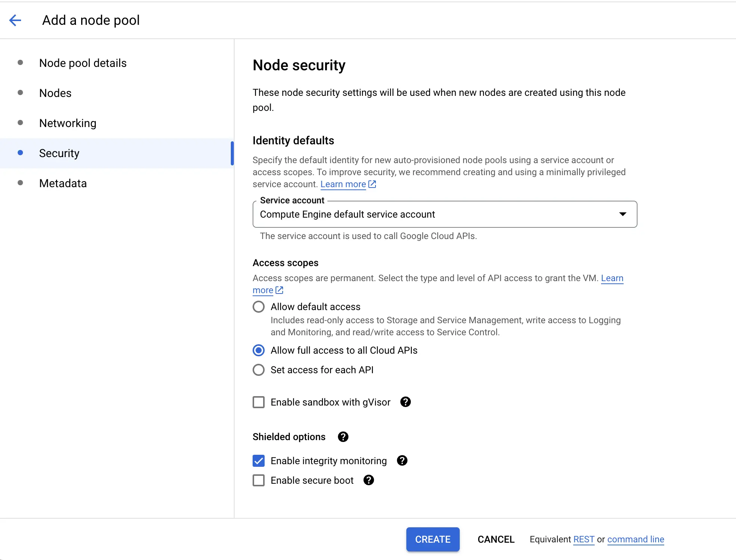
Task: Enable sandbox with gVisor checkbox
Action: 259,402
